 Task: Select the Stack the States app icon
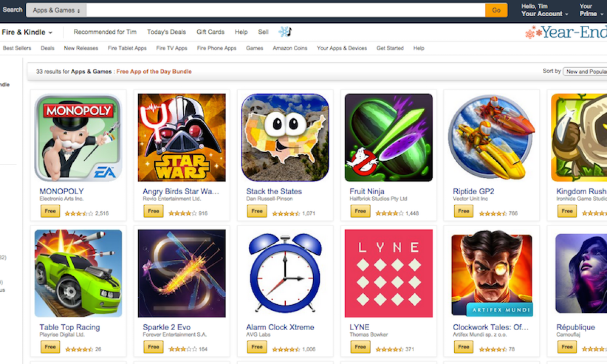pos(285,138)
